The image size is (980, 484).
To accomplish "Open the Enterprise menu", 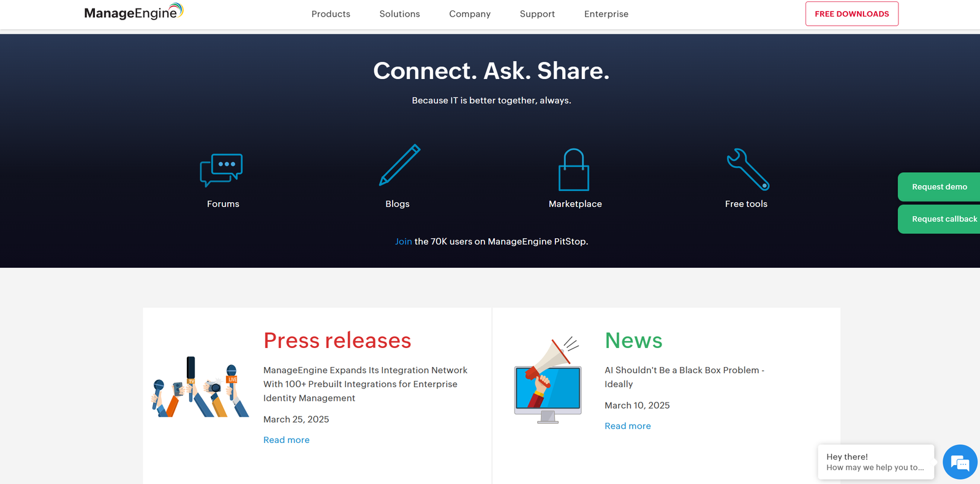I will click(x=606, y=14).
